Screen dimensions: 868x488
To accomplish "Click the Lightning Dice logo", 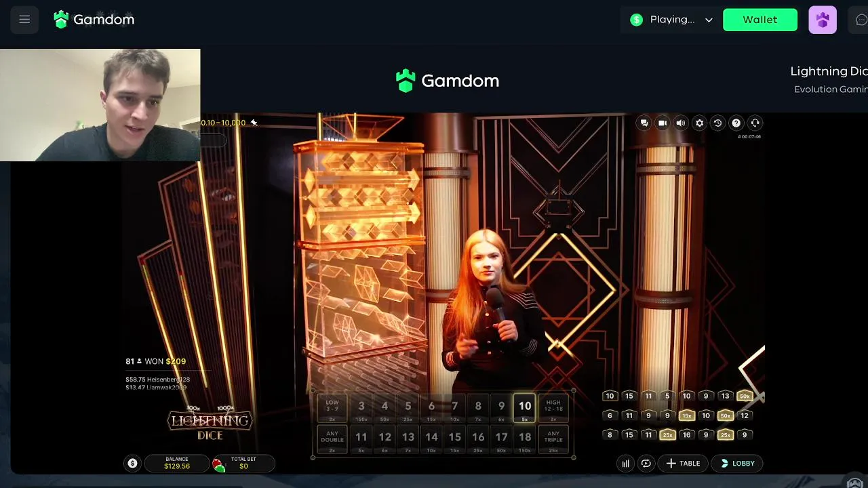I will pos(210,422).
